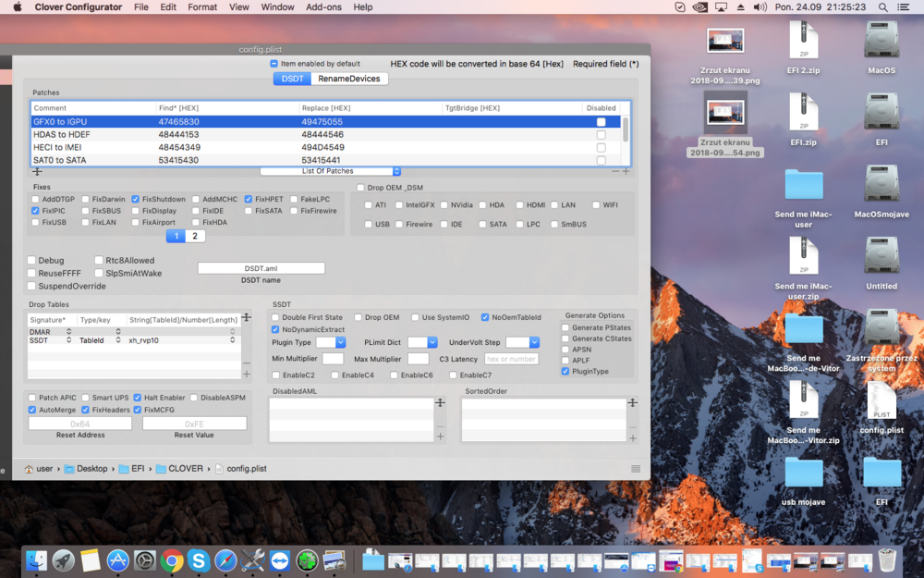The width and height of the screenshot is (924, 578).
Task: Uncheck the FixShutdown fix
Action: coord(136,199)
